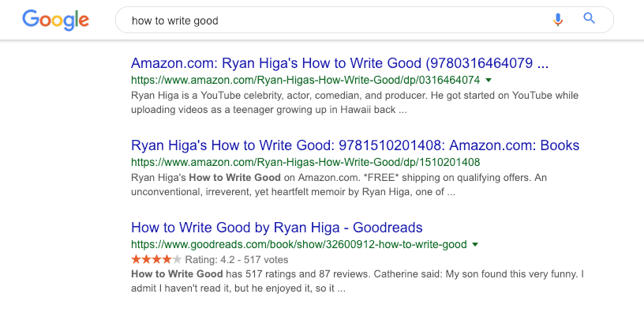
Task: Click the blue magnifying glass search icon
Action: (x=589, y=18)
